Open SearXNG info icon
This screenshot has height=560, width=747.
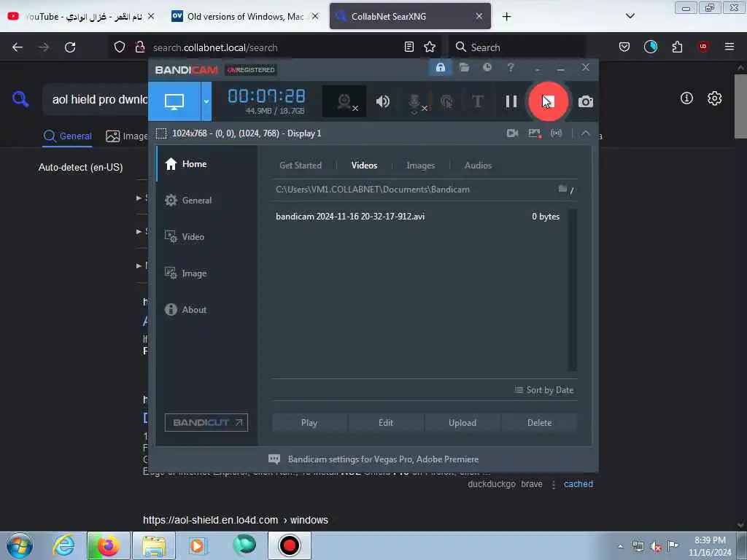click(x=686, y=98)
